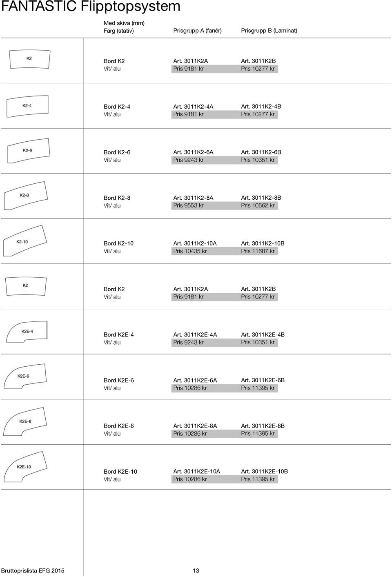Image resolution: width=392 pixels, height=577 pixels.
Task: Click the Prisgrupp B (Laminat) column header
Action: 269,31
